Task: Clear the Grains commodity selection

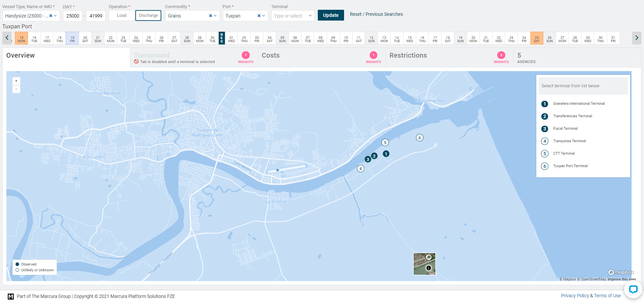Action: coord(210,16)
